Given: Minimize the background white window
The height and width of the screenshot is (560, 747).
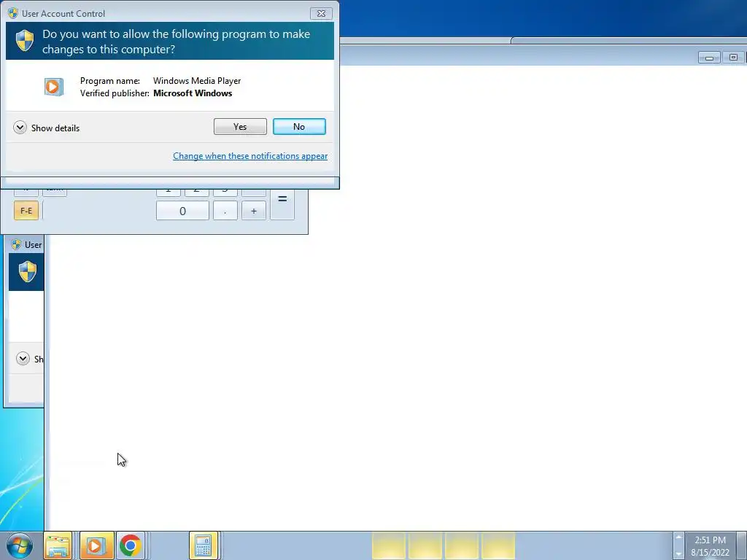Looking at the screenshot, I should click(x=709, y=58).
